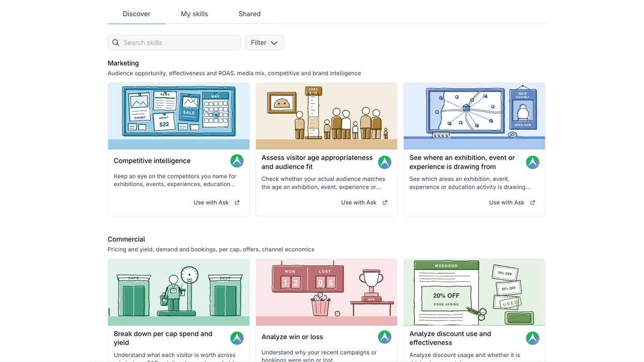The width and height of the screenshot is (644, 362).
Task: Click logo badge on Assess visitor age card
Action: 385,162
